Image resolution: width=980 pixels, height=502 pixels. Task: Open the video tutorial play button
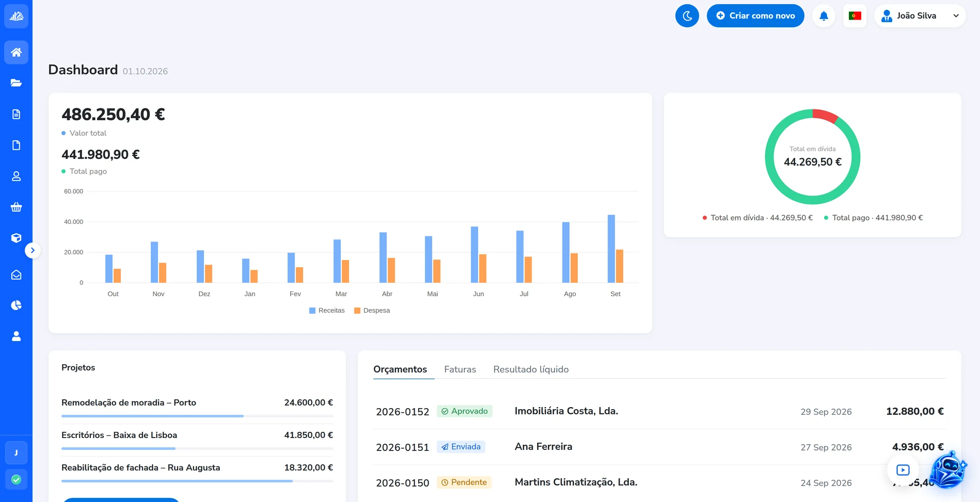pos(903,469)
